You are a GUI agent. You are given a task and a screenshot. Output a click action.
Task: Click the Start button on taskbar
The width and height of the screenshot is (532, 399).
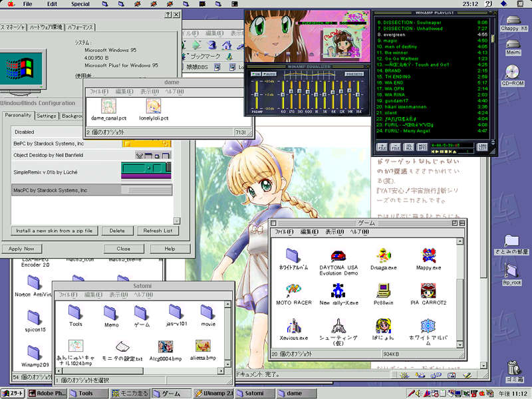point(13,393)
